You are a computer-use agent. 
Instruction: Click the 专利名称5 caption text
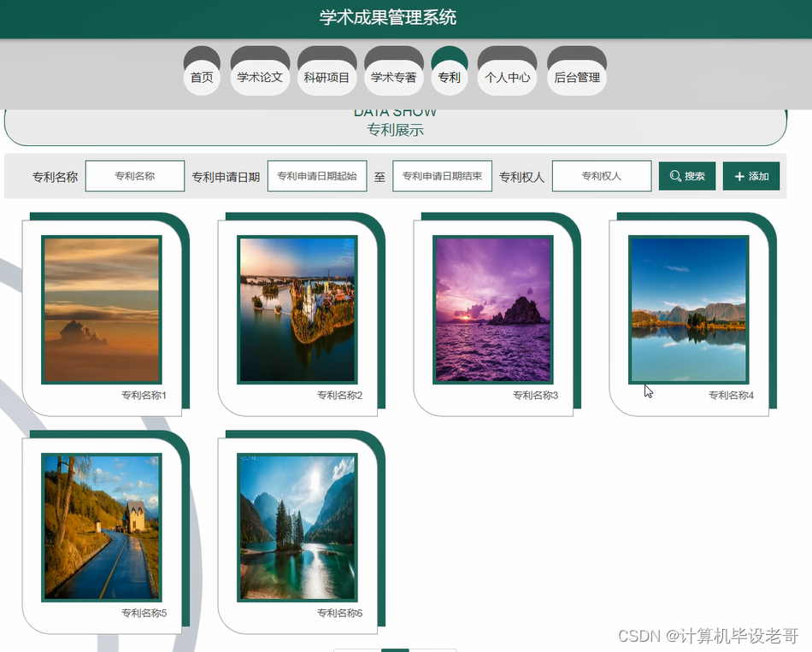pyautogui.click(x=144, y=614)
